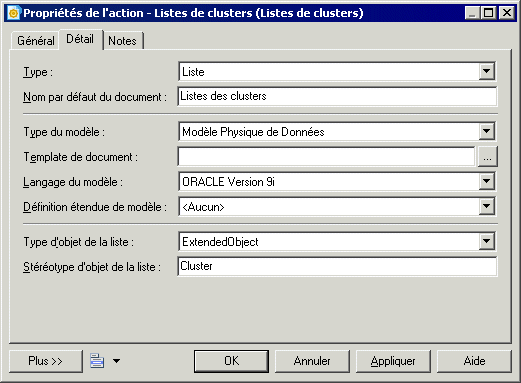Focus the Stéréotype d'objet de la liste field
This screenshot has width=521, height=383.
click(x=337, y=266)
